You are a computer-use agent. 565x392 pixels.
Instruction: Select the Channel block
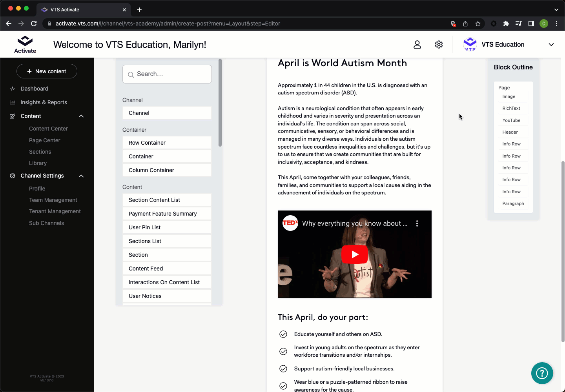[167, 113]
